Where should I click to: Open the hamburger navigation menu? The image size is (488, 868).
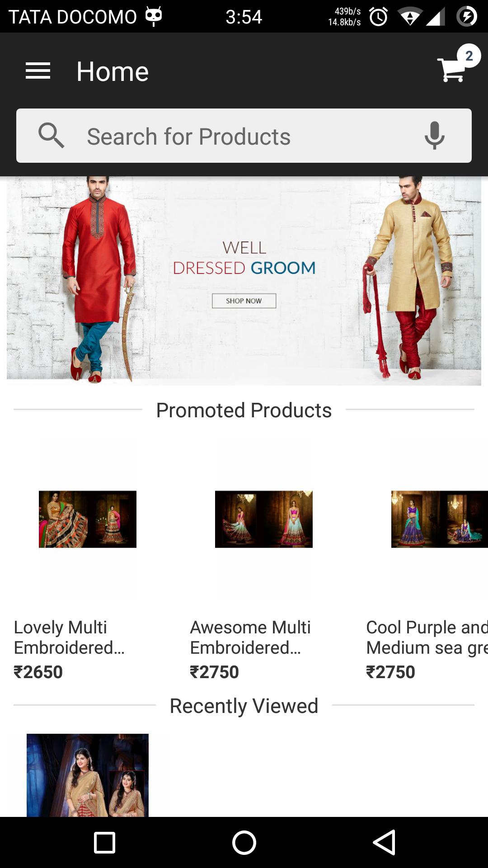(x=38, y=71)
